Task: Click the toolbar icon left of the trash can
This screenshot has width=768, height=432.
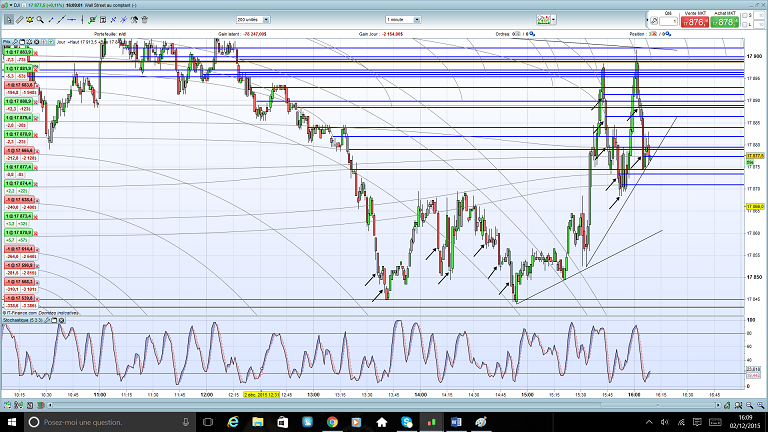Action: [134, 20]
